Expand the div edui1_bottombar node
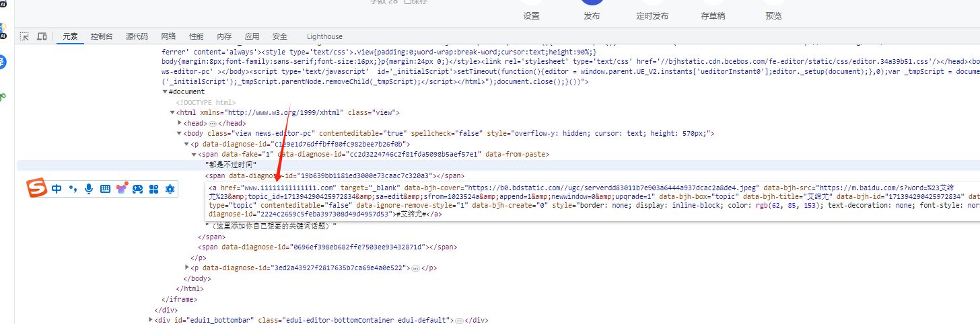 pyautogui.click(x=151, y=320)
